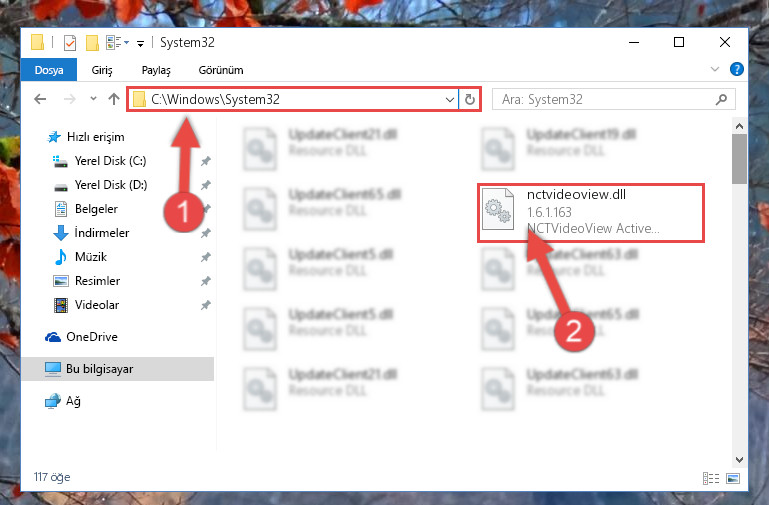769x505 pixels.
Task: Expand the ribbon with the chevron
Action: pyautogui.click(x=715, y=70)
